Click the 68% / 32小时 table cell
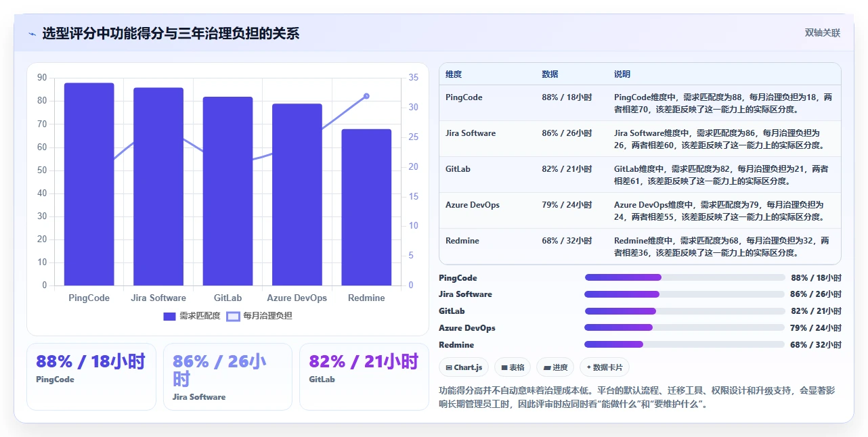Viewport: 868px width, 437px height. pyautogui.click(x=567, y=241)
